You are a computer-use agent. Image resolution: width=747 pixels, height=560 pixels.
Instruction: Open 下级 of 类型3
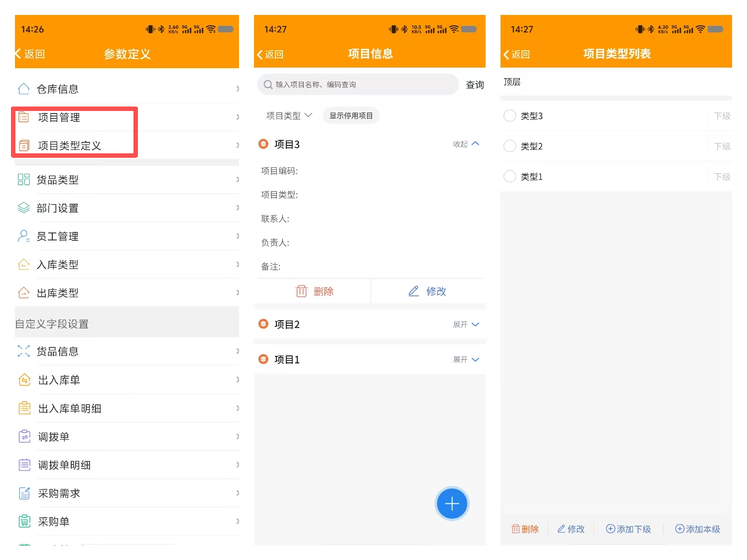click(x=722, y=116)
